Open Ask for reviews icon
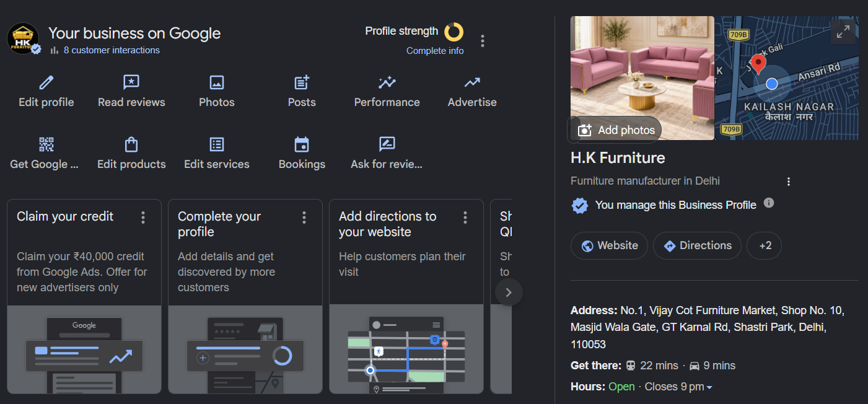The image size is (868, 404). [x=387, y=144]
